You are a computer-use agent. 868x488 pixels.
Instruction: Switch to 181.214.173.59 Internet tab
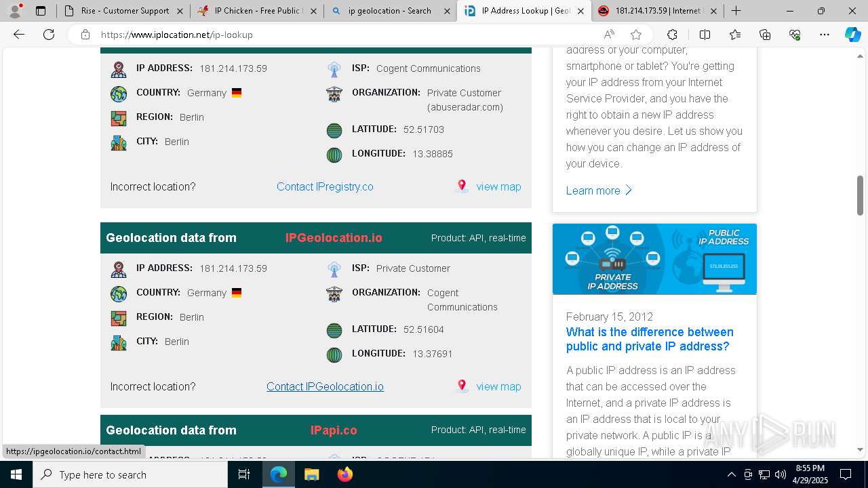656,11
